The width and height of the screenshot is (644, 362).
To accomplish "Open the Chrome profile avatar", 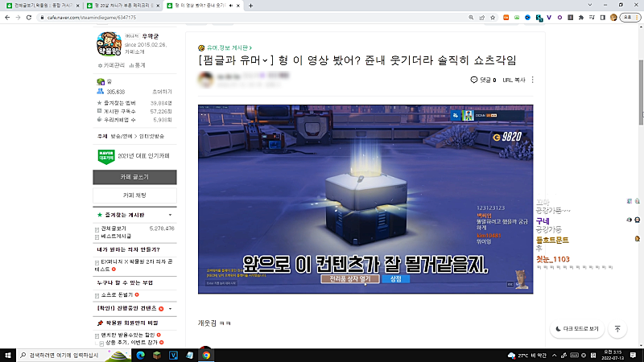I will [x=613, y=18].
